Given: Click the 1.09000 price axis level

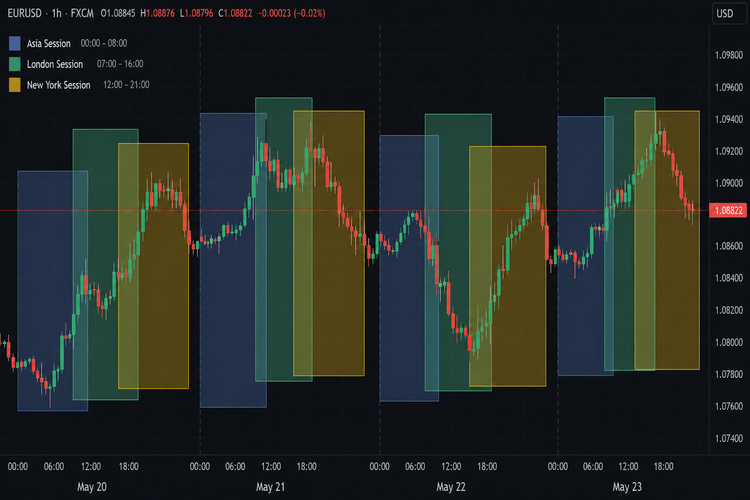Looking at the screenshot, I should pos(729,183).
